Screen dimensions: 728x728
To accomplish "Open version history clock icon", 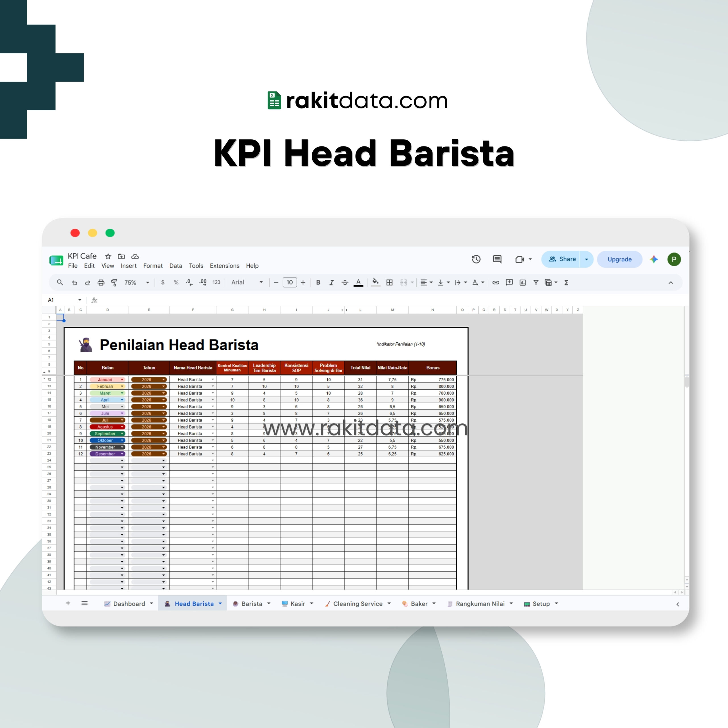I will pyautogui.click(x=476, y=259).
